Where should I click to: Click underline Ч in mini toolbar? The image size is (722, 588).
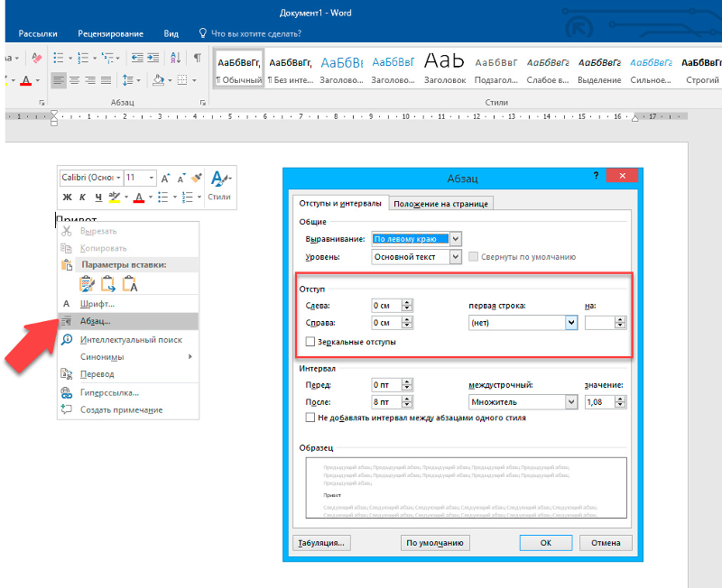[98, 197]
